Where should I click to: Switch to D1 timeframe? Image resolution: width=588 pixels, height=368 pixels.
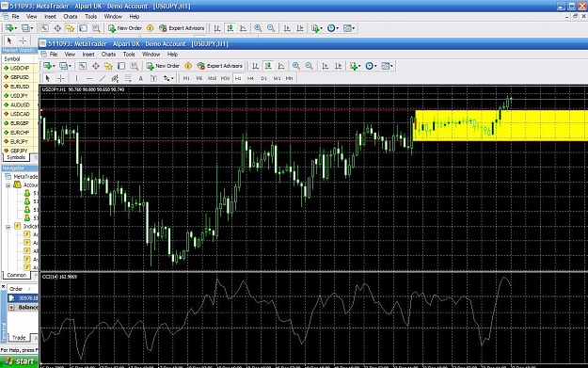click(x=263, y=78)
